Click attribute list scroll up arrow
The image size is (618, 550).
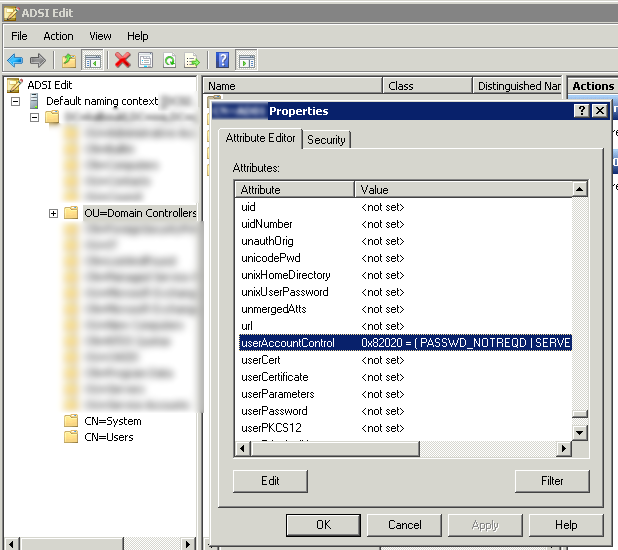[580, 190]
